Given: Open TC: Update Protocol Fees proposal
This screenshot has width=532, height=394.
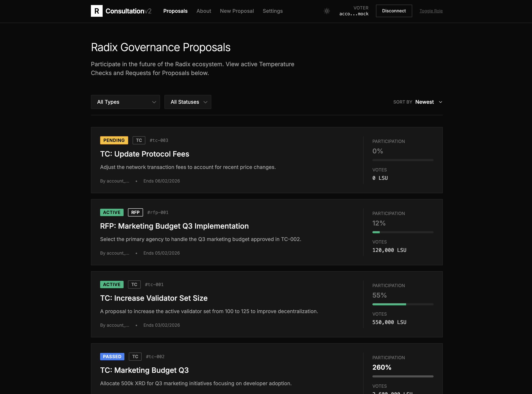Looking at the screenshot, I should [145, 154].
